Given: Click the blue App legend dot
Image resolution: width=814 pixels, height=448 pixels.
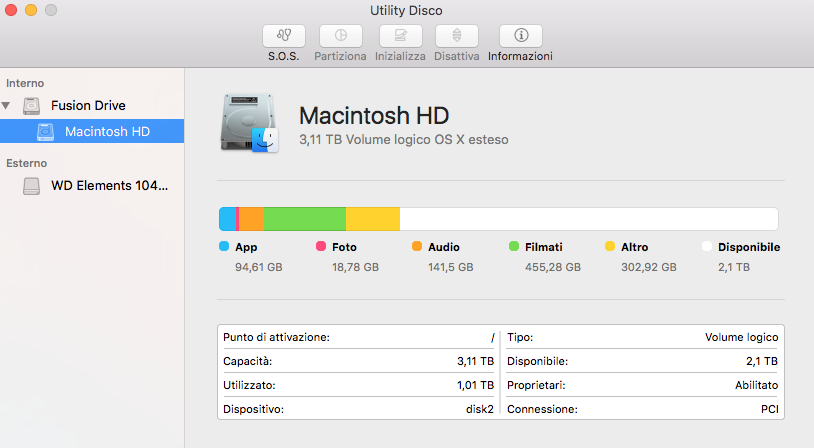Looking at the screenshot, I should (x=224, y=246).
